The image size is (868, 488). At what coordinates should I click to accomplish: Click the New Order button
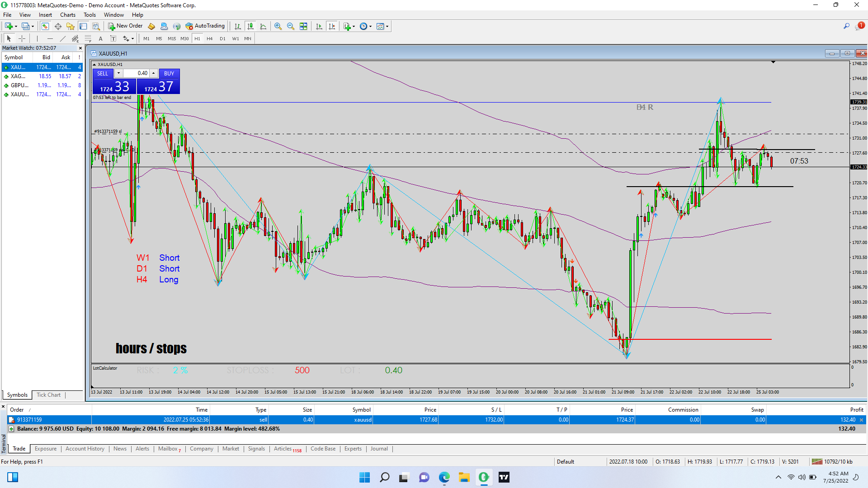pos(125,26)
